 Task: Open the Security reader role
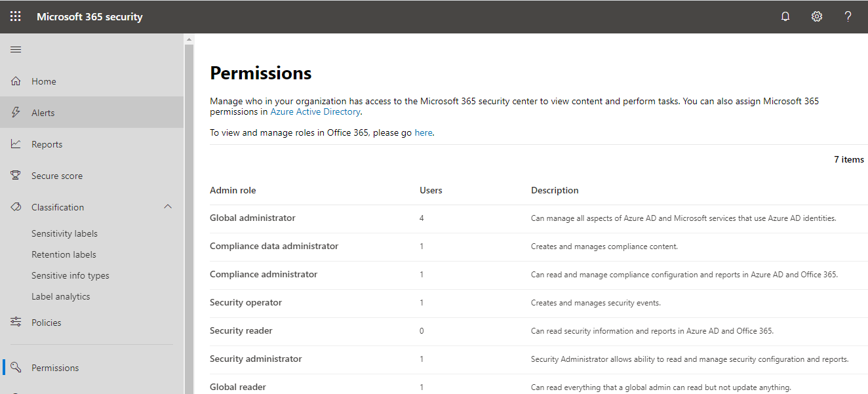pyautogui.click(x=241, y=330)
